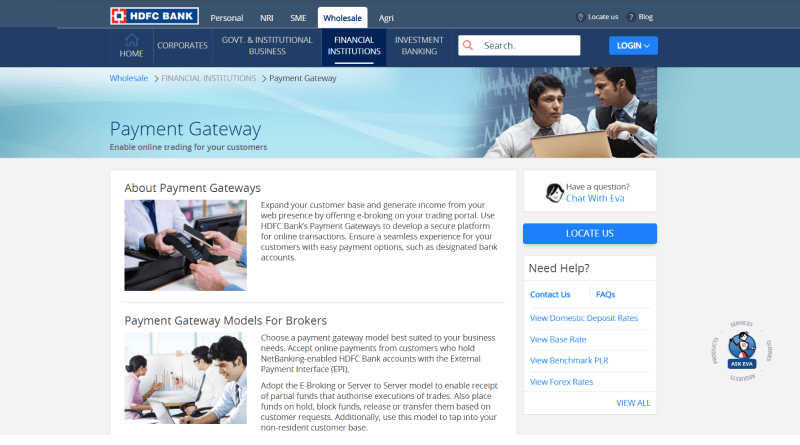Open View Base Rate link
800x445 pixels.
[x=558, y=339]
